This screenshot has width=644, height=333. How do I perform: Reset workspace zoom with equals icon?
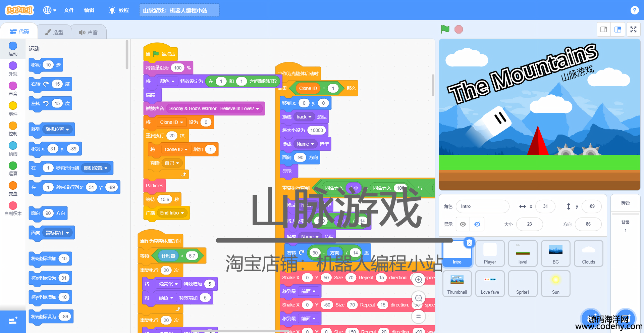[x=418, y=316]
